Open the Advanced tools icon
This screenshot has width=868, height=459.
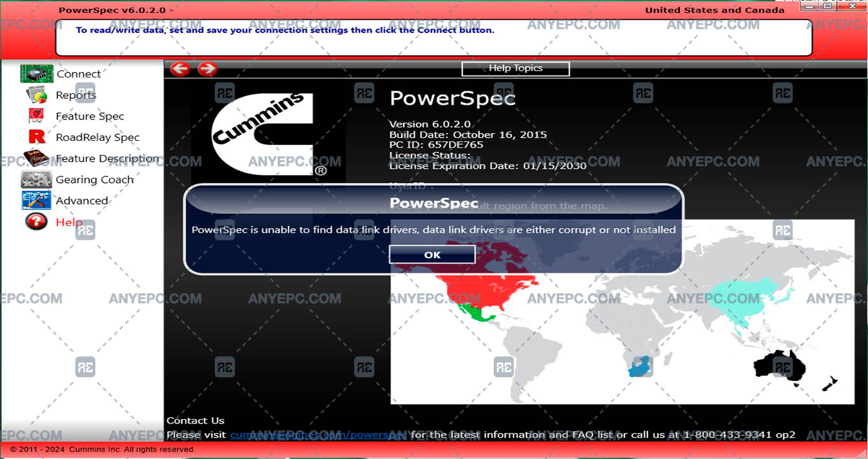(36, 201)
